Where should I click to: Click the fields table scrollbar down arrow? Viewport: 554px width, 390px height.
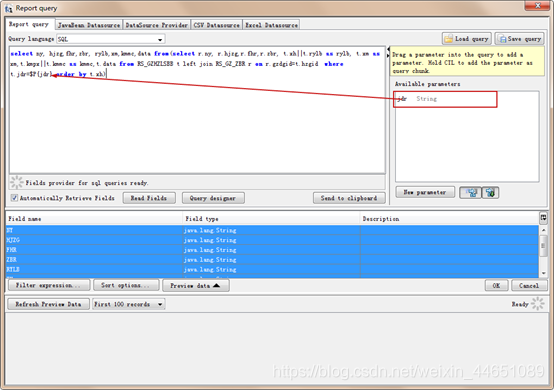(x=543, y=273)
